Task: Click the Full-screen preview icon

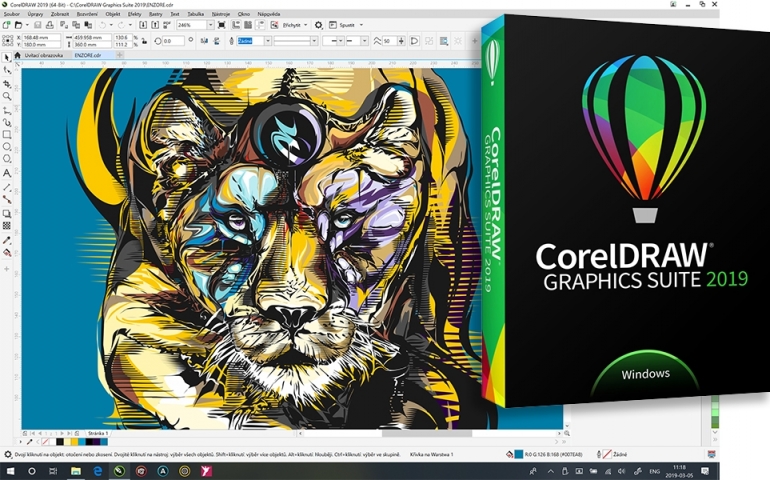Action: pos(221,25)
